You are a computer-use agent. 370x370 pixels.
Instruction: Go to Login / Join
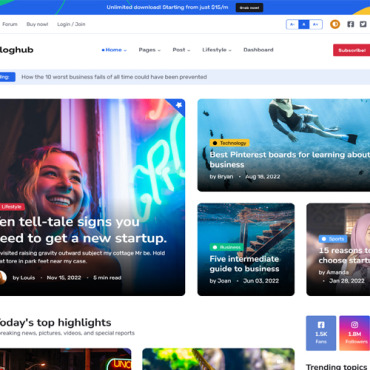pyautogui.click(x=71, y=24)
